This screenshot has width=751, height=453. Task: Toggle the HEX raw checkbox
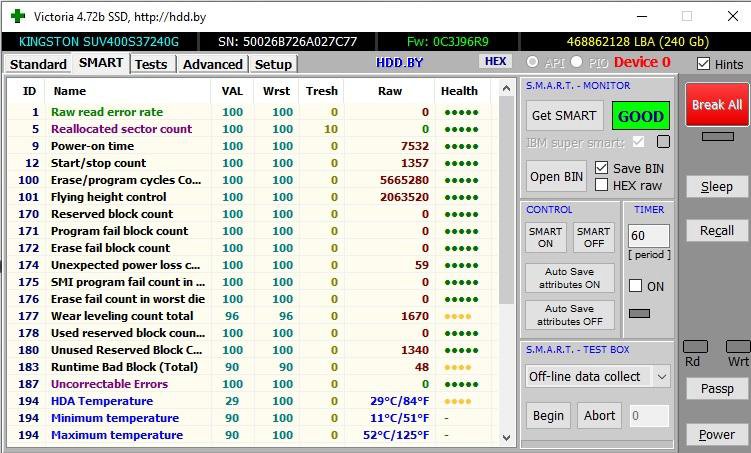pyautogui.click(x=601, y=185)
